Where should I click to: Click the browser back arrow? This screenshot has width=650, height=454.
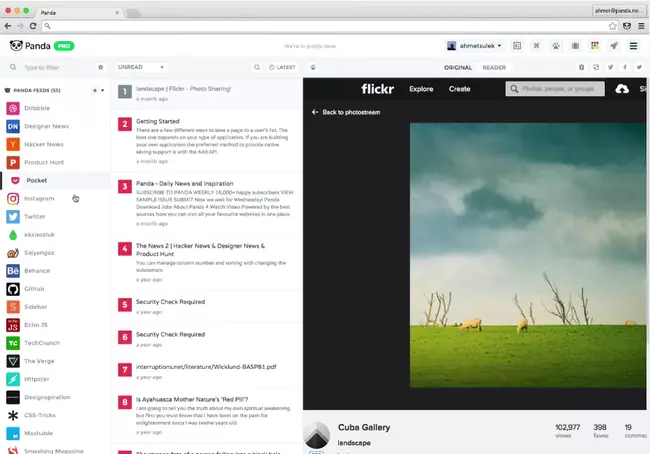click(x=7, y=26)
